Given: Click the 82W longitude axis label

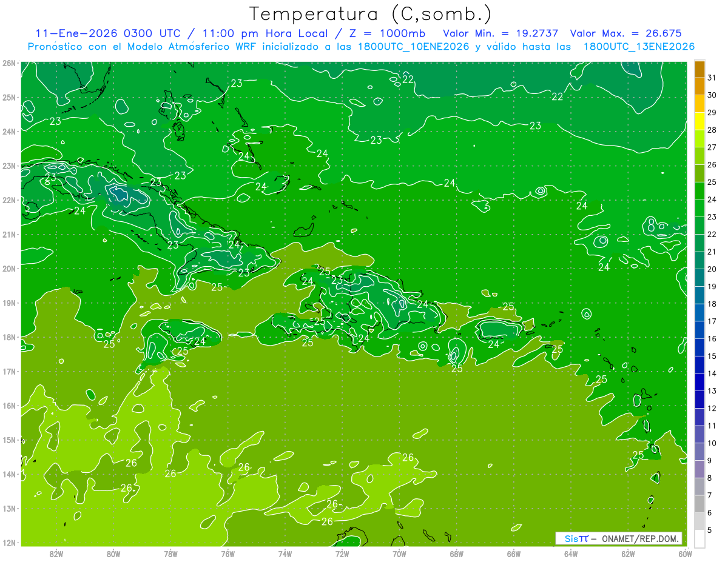Looking at the screenshot, I should pos(56,553).
